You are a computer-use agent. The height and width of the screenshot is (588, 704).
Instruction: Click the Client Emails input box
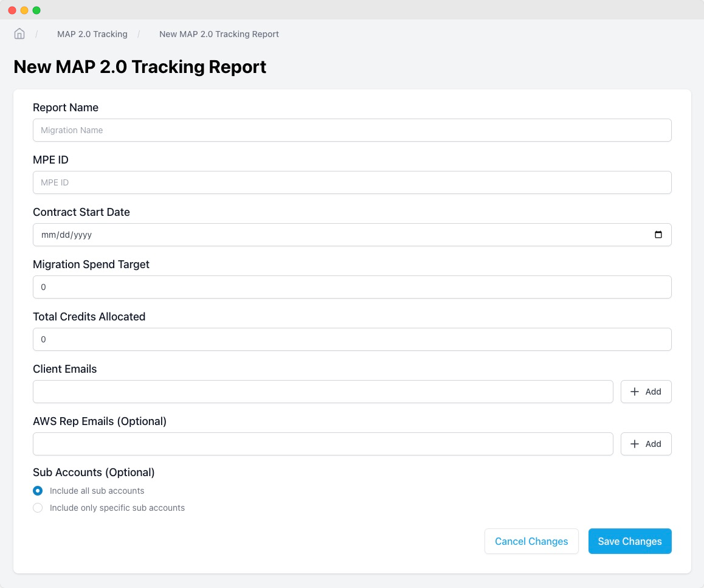click(x=323, y=392)
